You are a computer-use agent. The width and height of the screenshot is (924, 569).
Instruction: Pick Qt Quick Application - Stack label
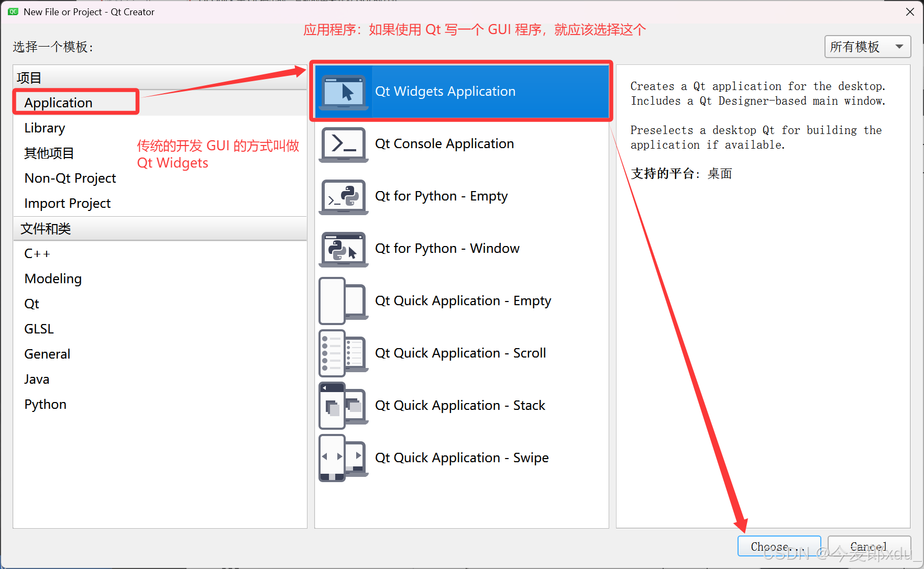pos(460,406)
